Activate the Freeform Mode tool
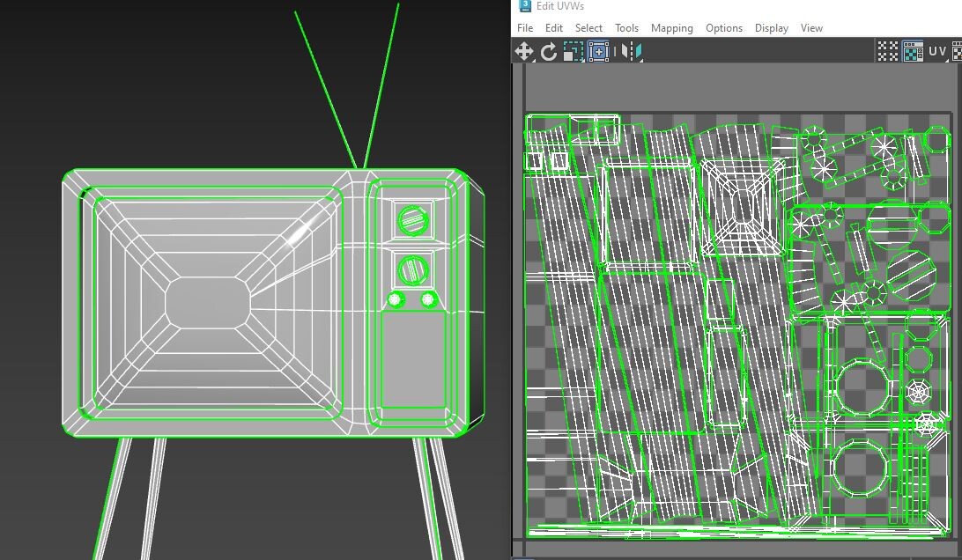This screenshot has height=560, width=962. [x=598, y=51]
